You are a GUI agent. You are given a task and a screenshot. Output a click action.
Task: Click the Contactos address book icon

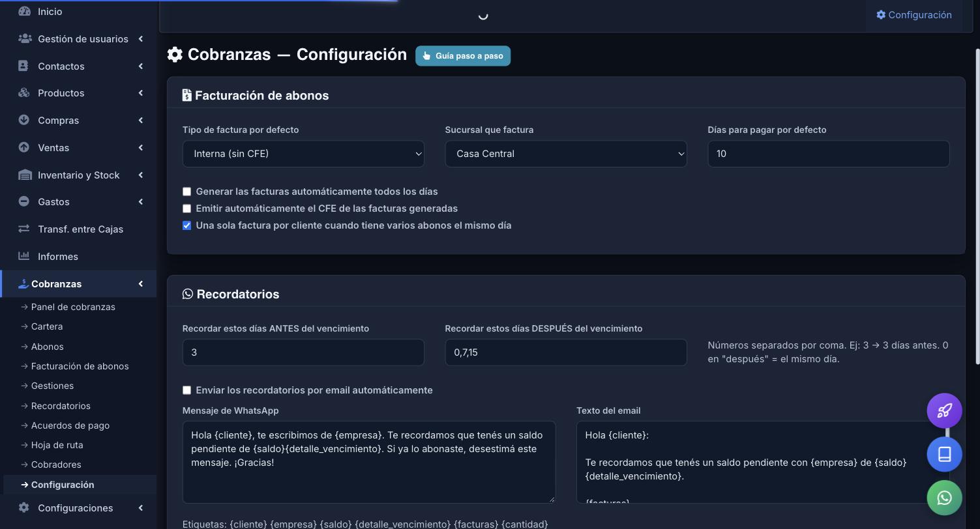(x=23, y=66)
